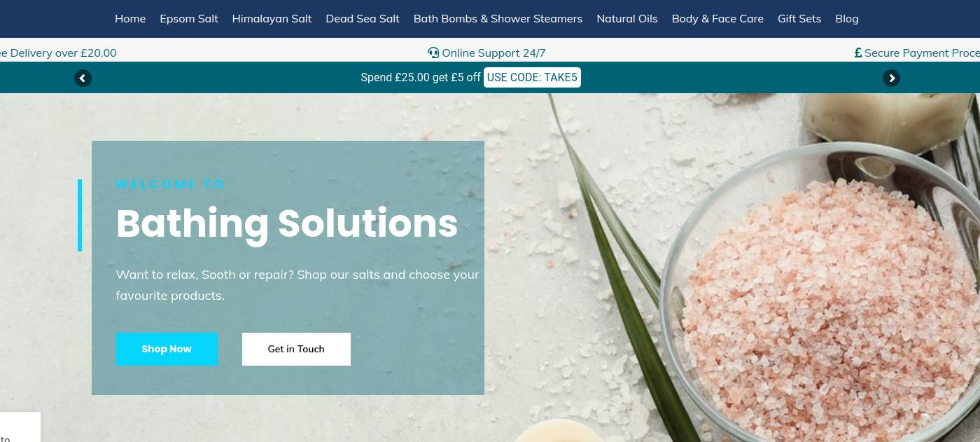Click the Online Support 24/7 text
This screenshot has height=442, width=980.
(493, 53)
